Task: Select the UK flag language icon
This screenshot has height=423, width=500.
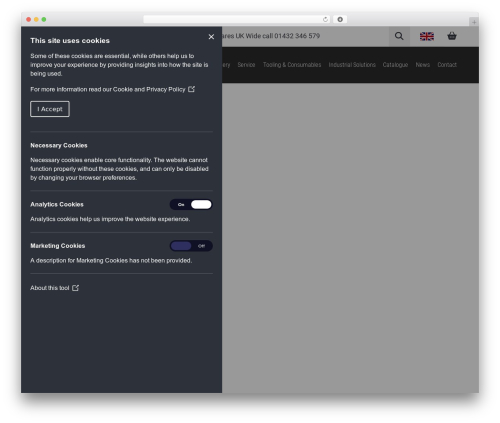Action: (x=427, y=36)
